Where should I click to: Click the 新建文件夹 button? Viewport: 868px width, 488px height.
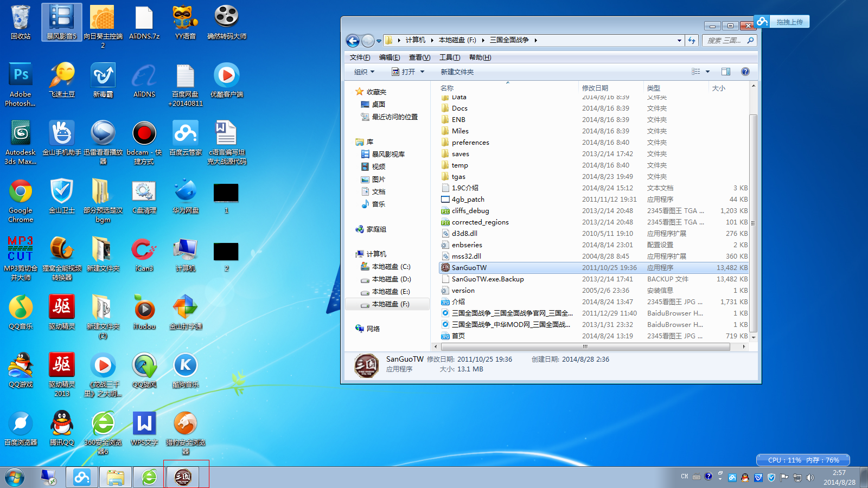tap(457, 72)
